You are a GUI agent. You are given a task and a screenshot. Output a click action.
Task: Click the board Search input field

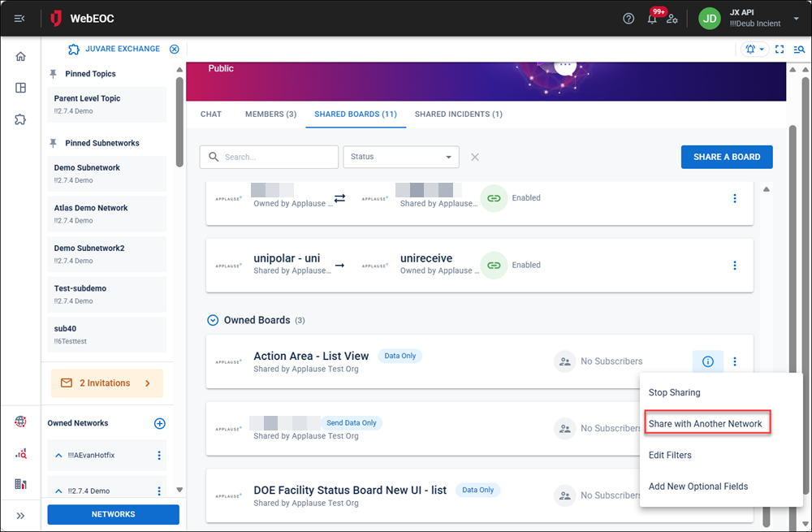tap(269, 157)
